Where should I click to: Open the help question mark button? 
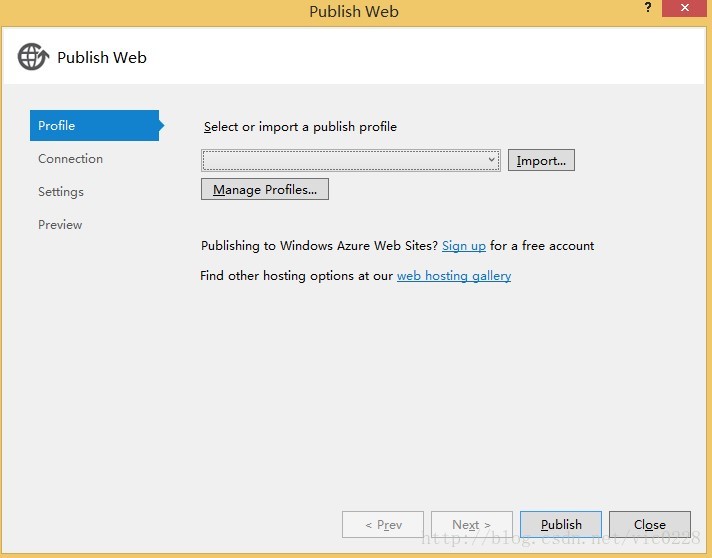point(648,8)
